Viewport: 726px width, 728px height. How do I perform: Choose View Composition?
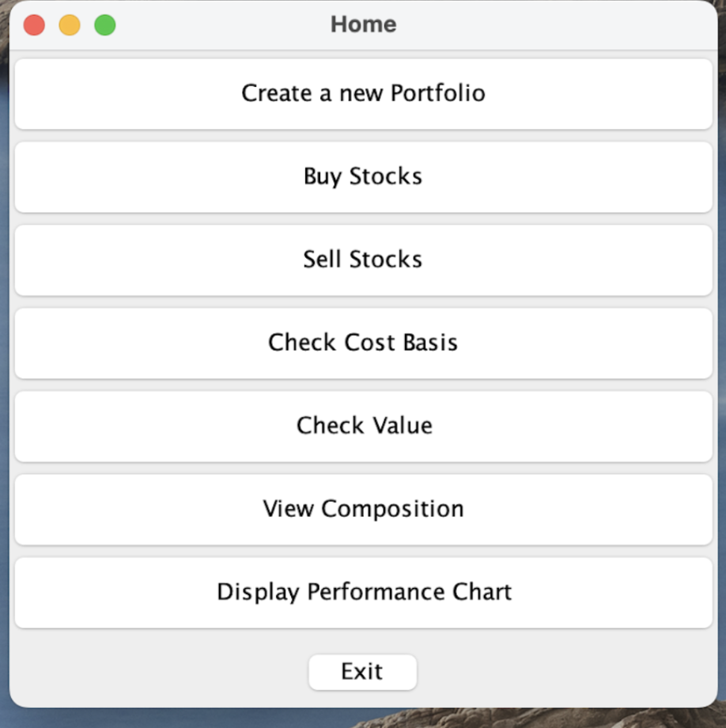coord(363,509)
